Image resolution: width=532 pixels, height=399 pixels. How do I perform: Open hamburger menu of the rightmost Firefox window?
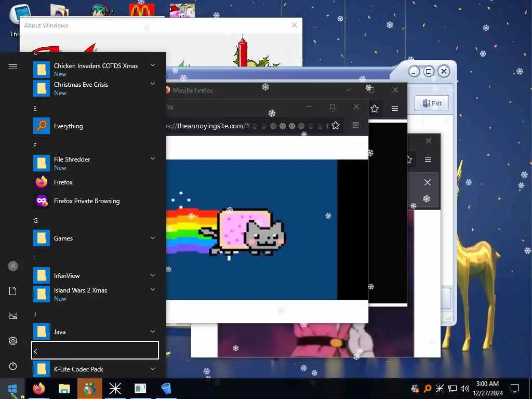click(x=428, y=159)
